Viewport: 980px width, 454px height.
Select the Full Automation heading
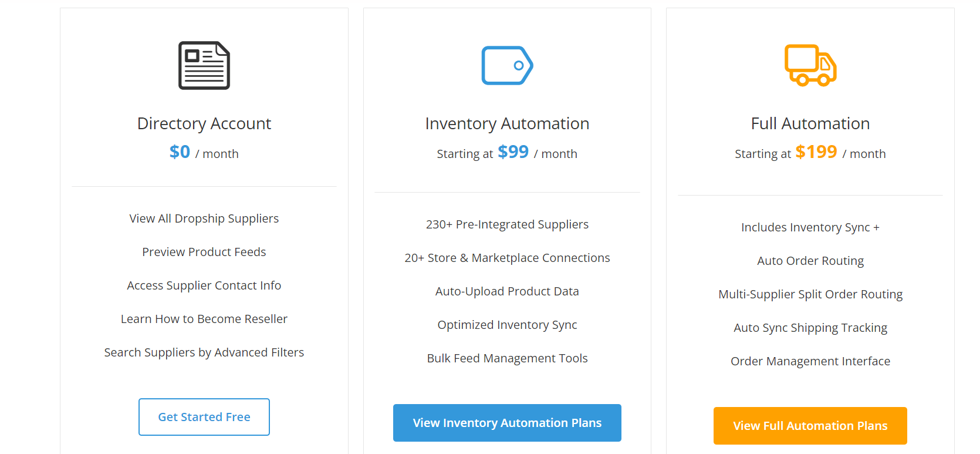(810, 123)
